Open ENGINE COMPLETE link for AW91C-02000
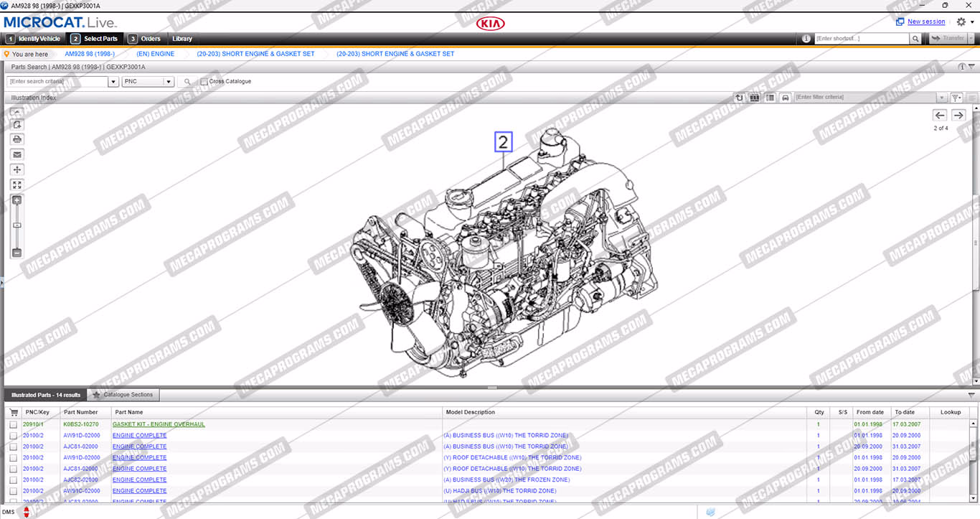This screenshot has width=980, height=519. click(x=139, y=491)
